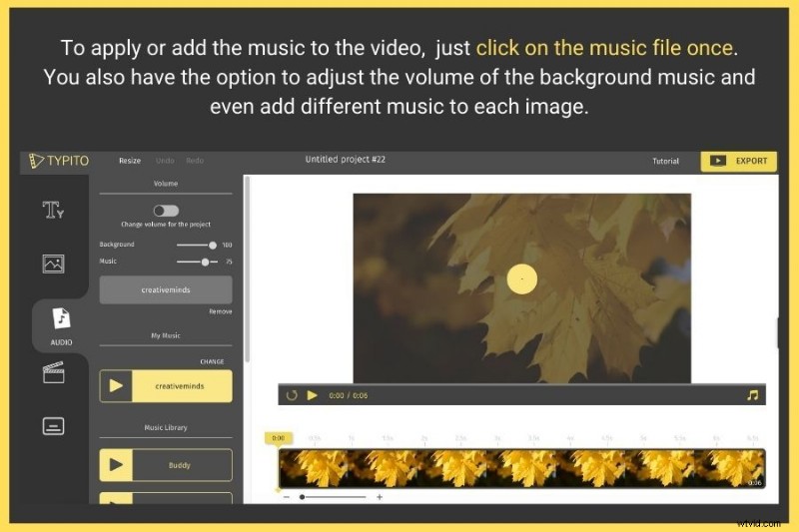Click the video preview canvas
799x532 pixels.
(x=521, y=288)
